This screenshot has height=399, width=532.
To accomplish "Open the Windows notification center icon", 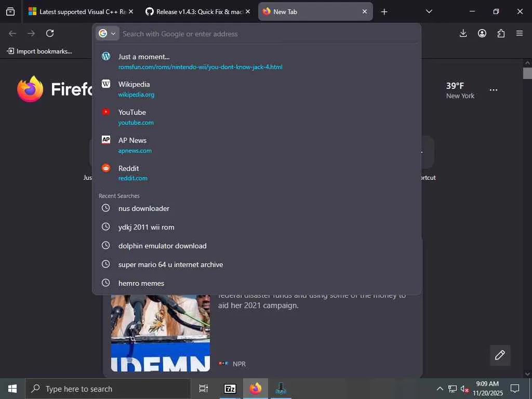I will [515, 389].
